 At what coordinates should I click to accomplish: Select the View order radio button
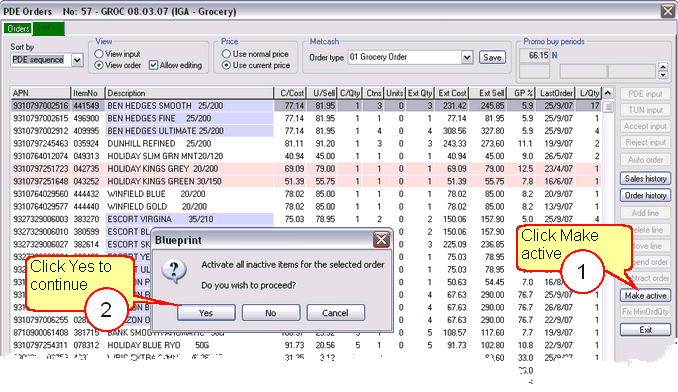coord(99,65)
